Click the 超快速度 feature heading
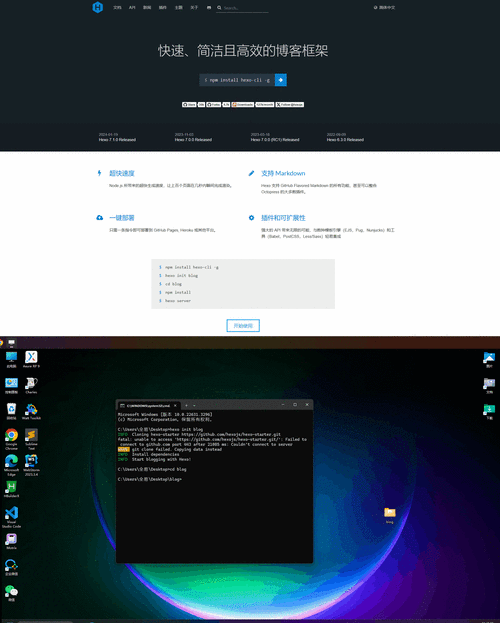 (x=122, y=173)
